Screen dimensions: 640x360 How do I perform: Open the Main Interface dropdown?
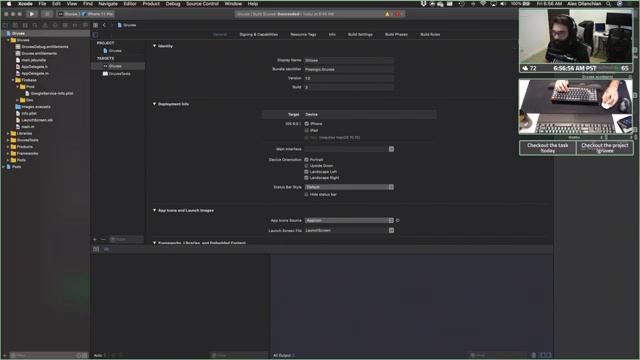(x=349, y=149)
